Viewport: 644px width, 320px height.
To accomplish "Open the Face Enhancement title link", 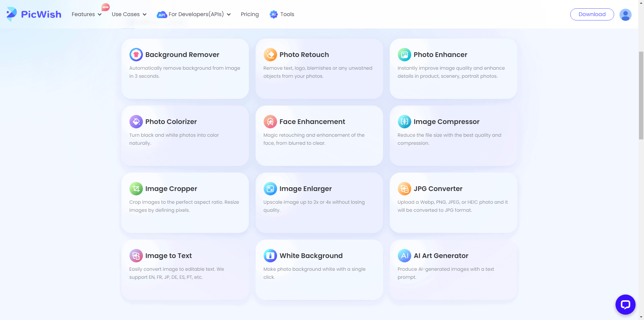I will pyautogui.click(x=312, y=122).
